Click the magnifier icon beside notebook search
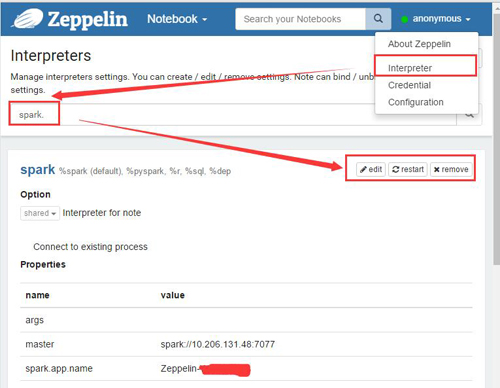 click(x=378, y=19)
